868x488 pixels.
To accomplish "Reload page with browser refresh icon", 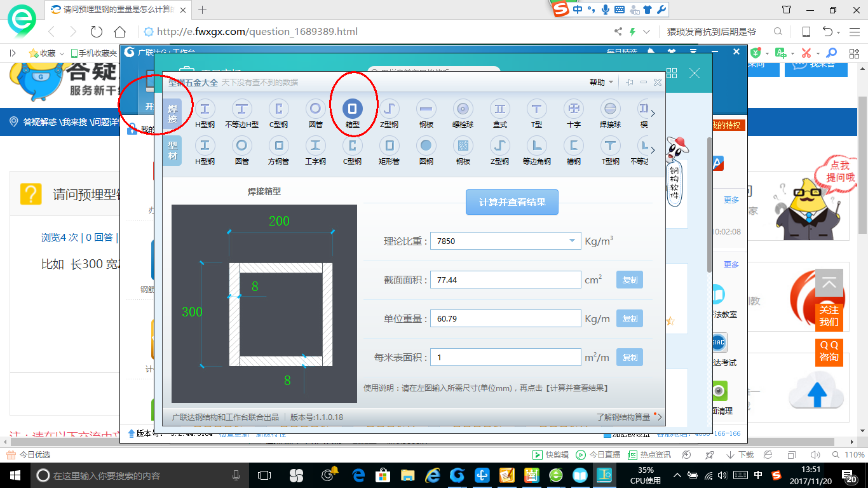I will [96, 32].
